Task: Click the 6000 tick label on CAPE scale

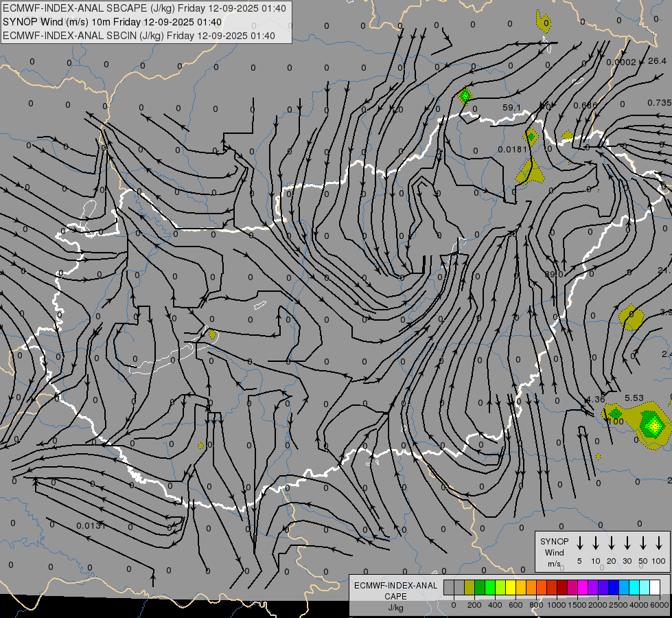Action: pyautogui.click(x=660, y=605)
